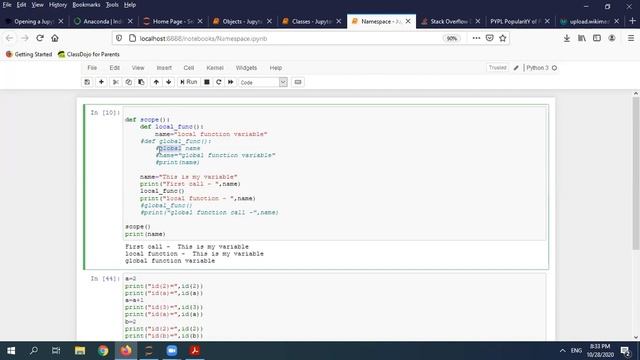640x360 pixels.
Task: Go to Firefox home page
Action: (55, 38)
